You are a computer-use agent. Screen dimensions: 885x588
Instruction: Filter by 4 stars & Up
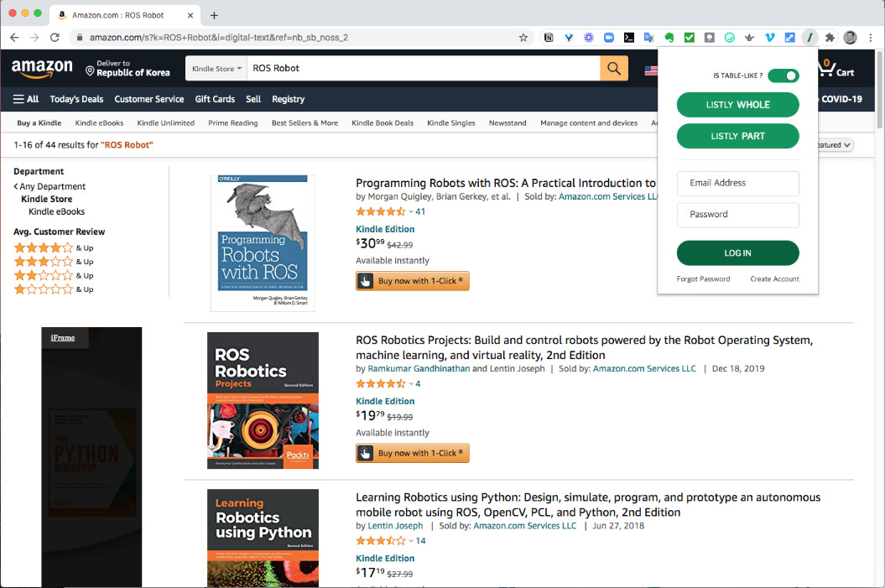tap(54, 247)
